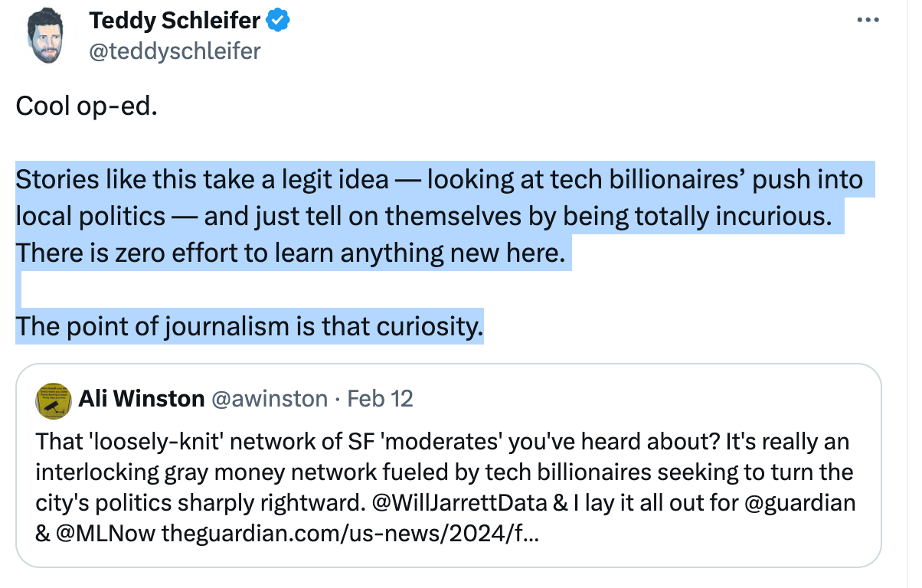Click the @teddyschleifer handle
Screen dimensions: 922x588
coord(175,51)
